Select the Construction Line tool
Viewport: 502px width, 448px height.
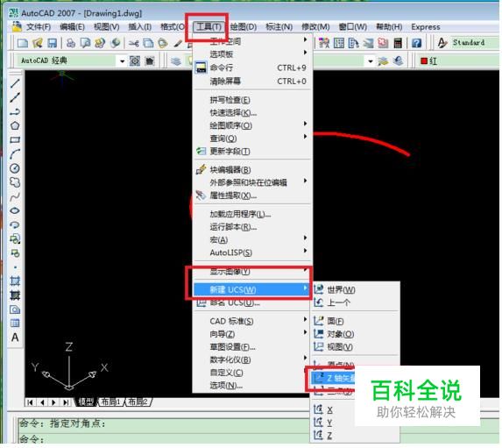tap(15, 97)
